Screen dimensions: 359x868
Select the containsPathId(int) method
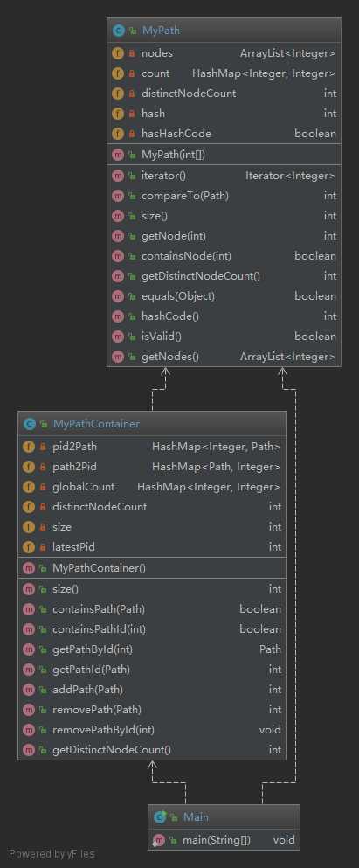click(x=152, y=629)
